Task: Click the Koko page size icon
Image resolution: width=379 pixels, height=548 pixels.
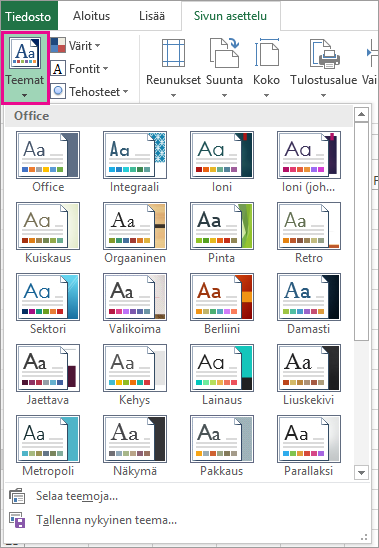Action: pyautogui.click(x=267, y=52)
